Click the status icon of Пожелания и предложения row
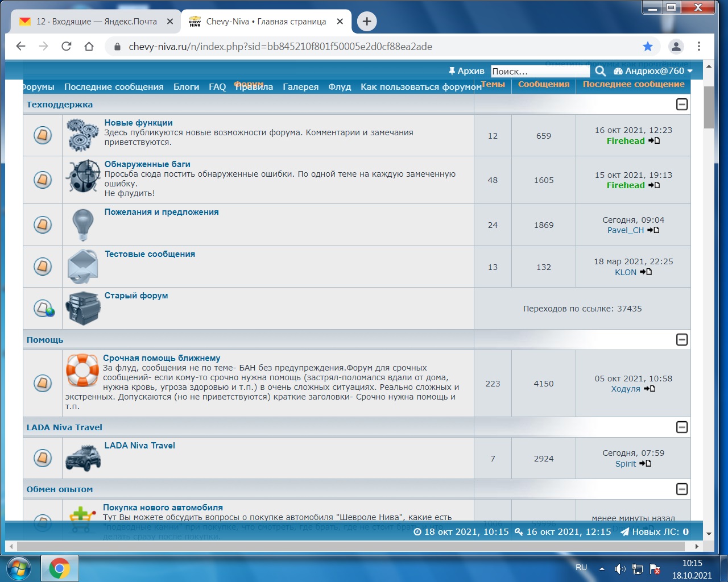 pos(43,225)
